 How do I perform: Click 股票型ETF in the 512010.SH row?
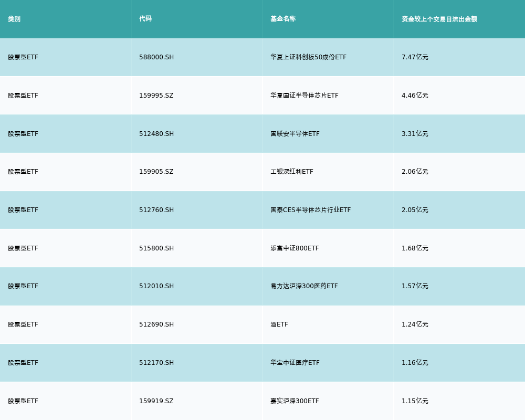point(23,286)
